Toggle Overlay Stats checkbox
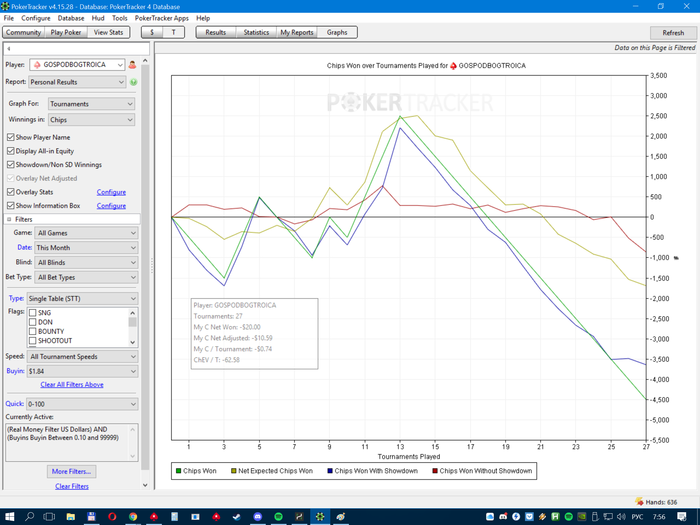 point(11,192)
